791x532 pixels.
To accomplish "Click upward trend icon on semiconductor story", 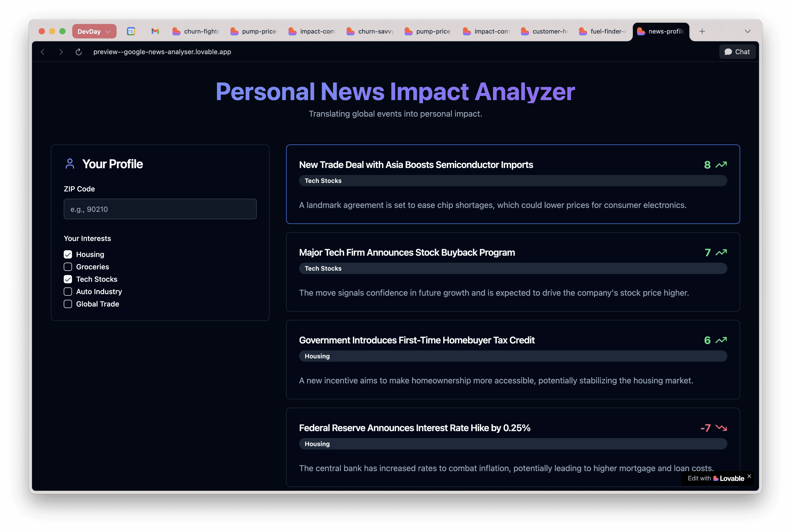I will pyautogui.click(x=721, y=165).
